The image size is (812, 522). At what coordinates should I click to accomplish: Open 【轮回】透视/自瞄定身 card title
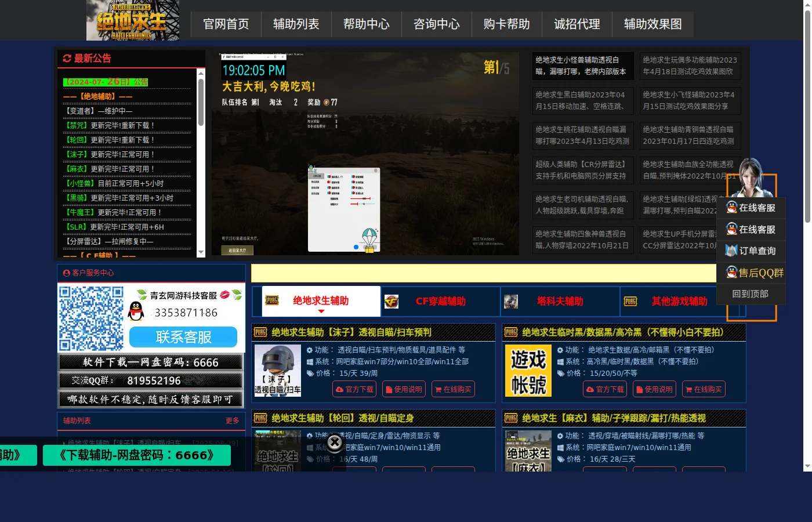pyautogui.click(x=343, y=418)
